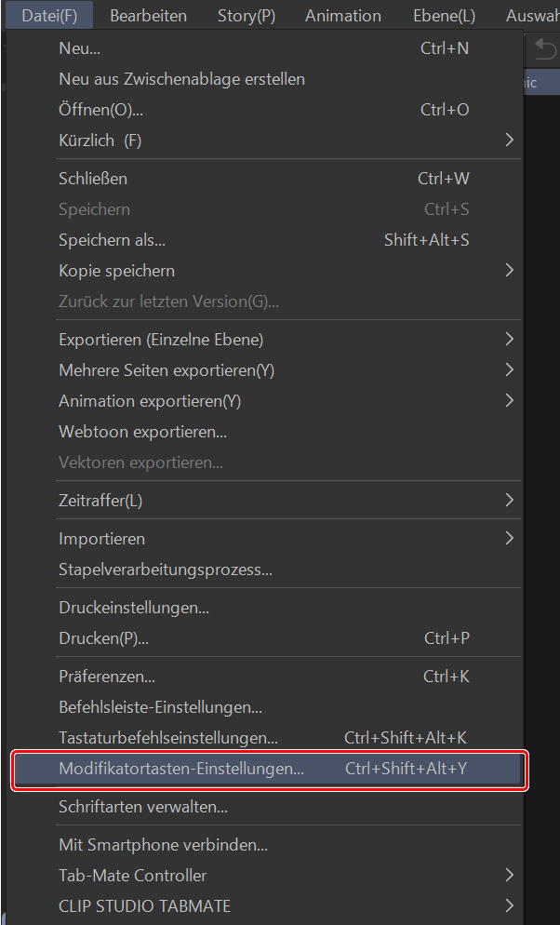The image size is (560, 925).
Task: Open the Bearbeiten menu
Action: [148, 16]
